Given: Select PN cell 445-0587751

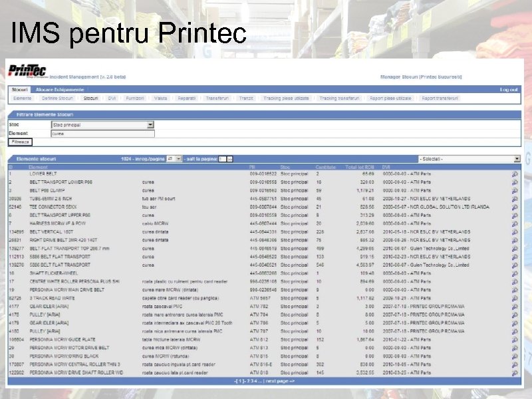Looking at the screenshot, I should (263, 199).
